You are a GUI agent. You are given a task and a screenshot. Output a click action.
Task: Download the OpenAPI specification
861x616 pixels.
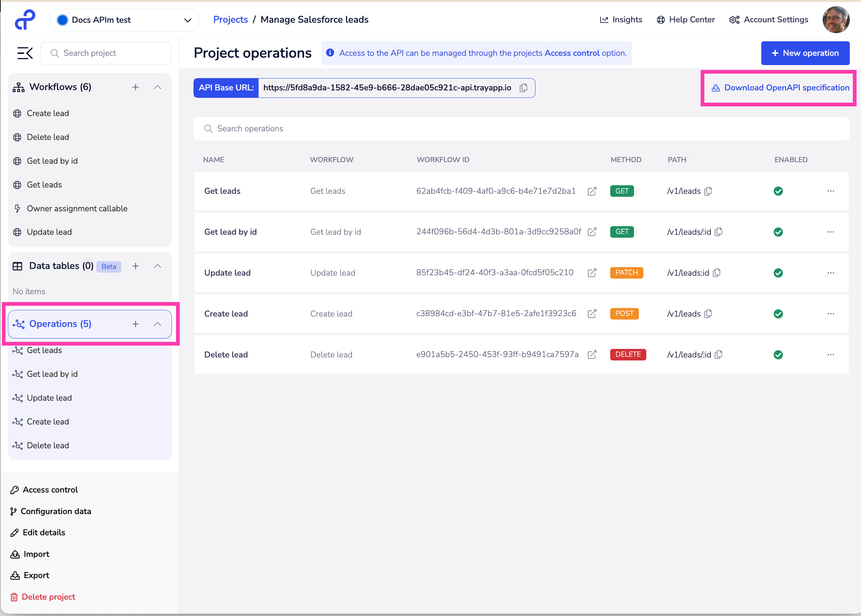click(778, 88)
